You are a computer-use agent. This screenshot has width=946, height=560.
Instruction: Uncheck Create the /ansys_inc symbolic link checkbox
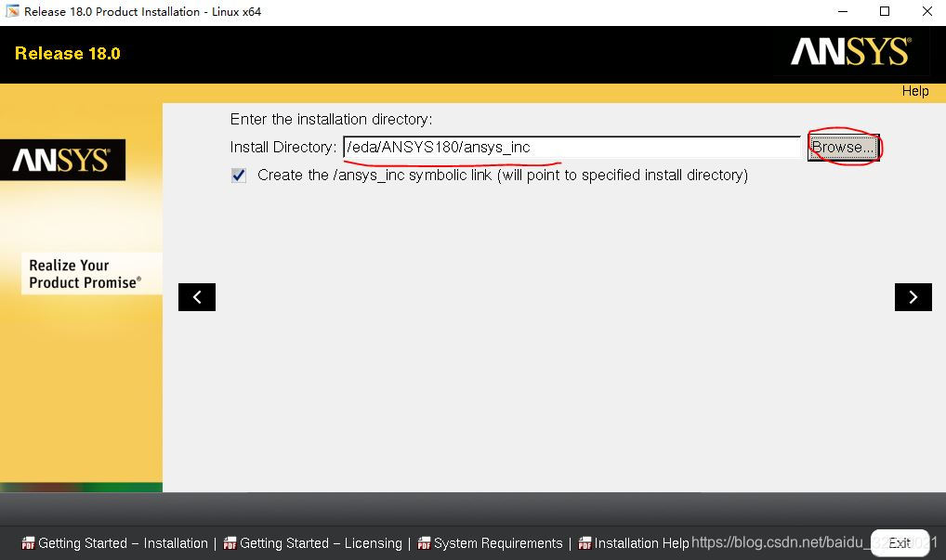(x=239, y=176)
